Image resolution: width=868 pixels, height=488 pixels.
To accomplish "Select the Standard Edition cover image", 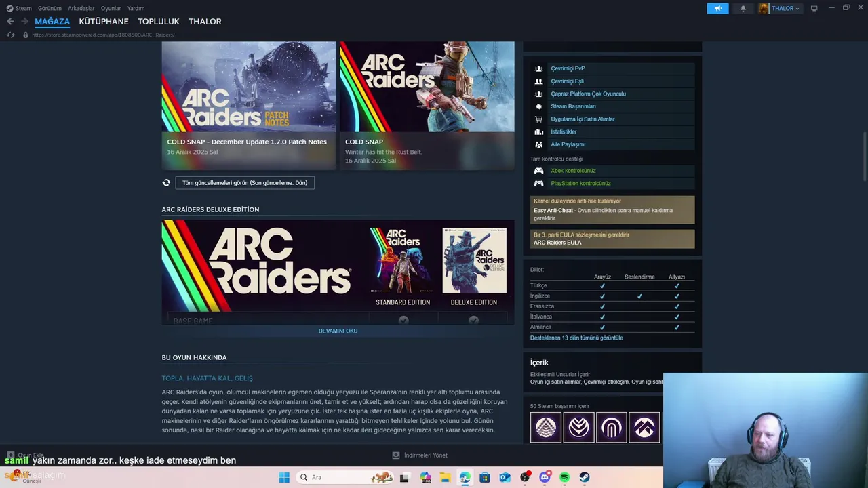I will (x=403, y=260).
